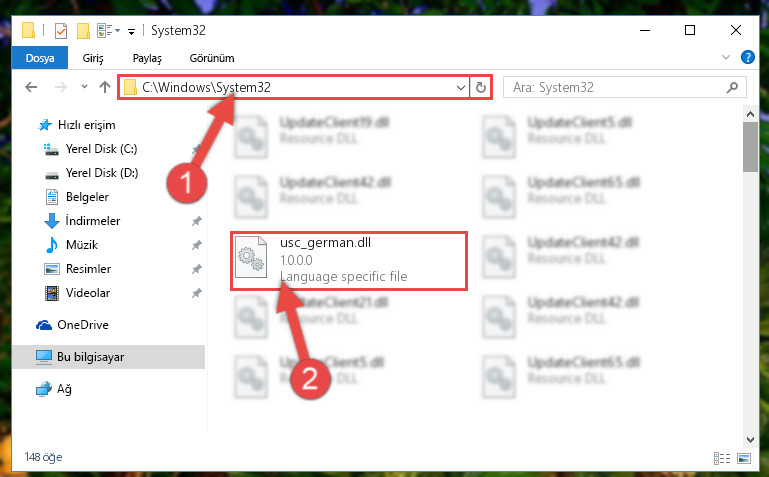Open the recent locations dropdown arrow

84,87
